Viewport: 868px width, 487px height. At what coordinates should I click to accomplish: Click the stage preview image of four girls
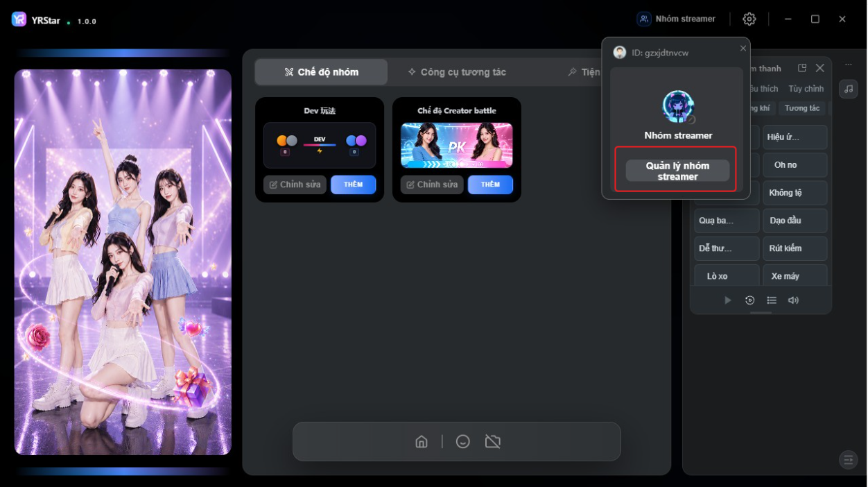123,262
